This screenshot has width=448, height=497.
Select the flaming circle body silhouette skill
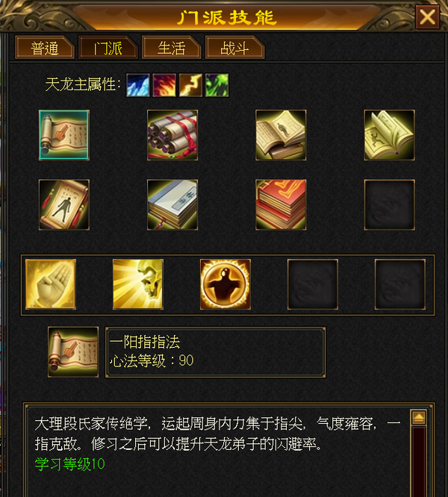click(x=225, y=284)
